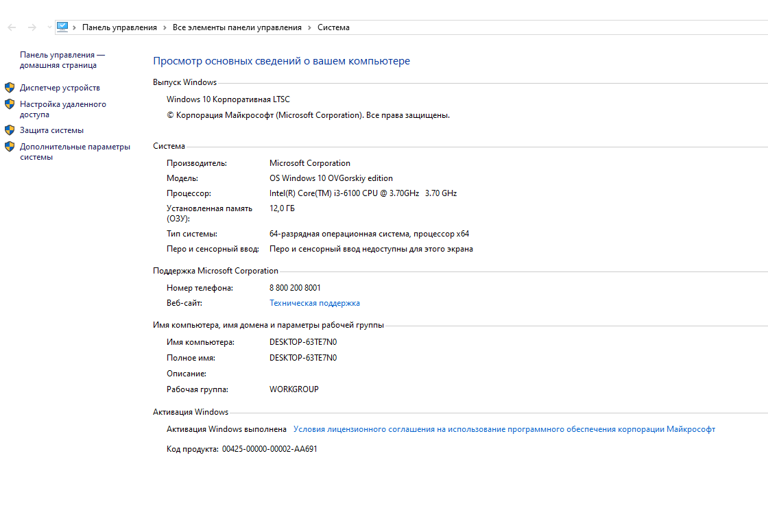768x532 pixels.
Task: Select the 12,0 ГБ memory value
Action: click(x=282, y=208)
